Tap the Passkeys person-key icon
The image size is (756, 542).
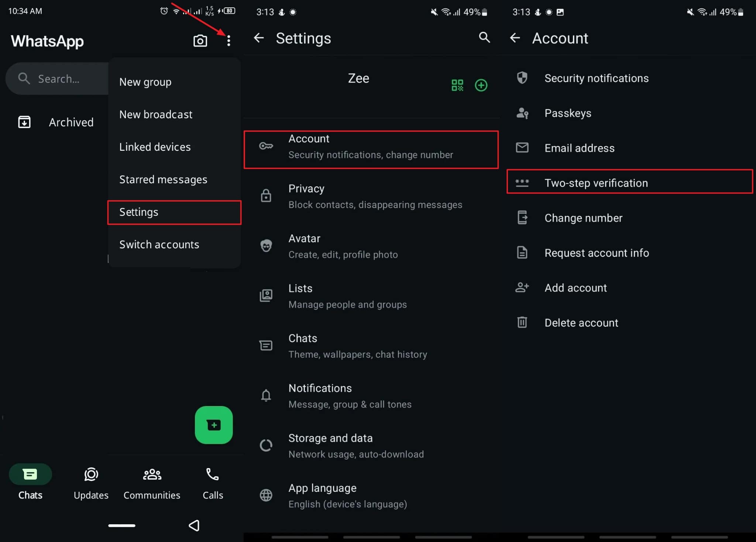522,113
